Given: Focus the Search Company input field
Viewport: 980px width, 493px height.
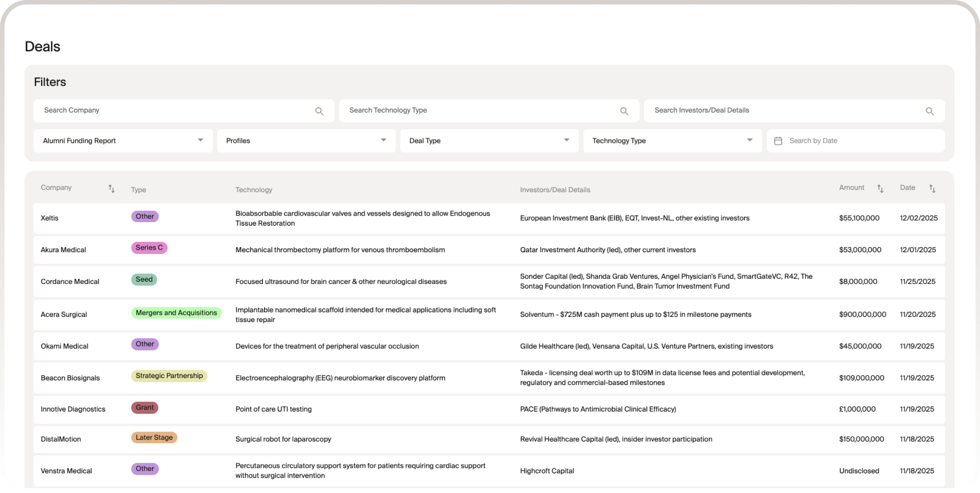Looking at the screenshot, I should click(x=175, y=110).
